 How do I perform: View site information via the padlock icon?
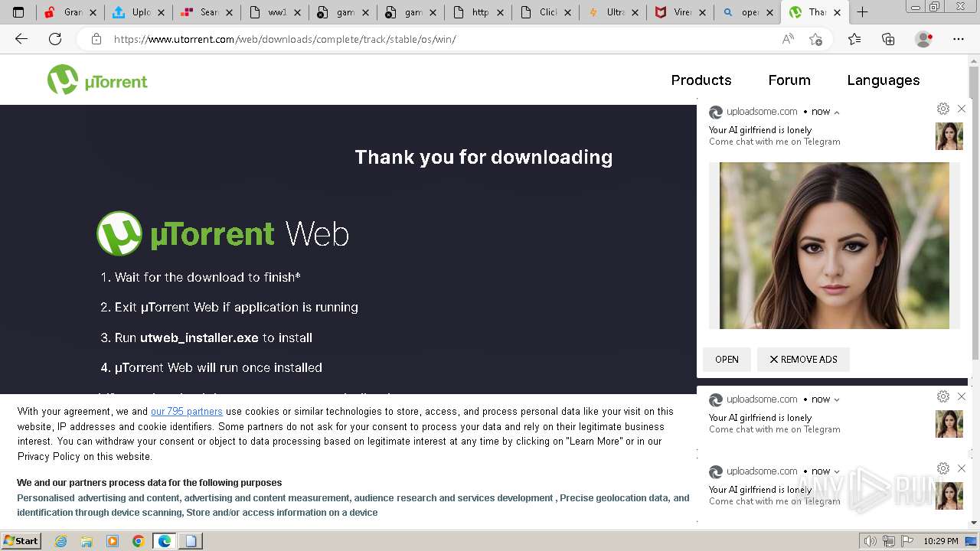point(96,39)
